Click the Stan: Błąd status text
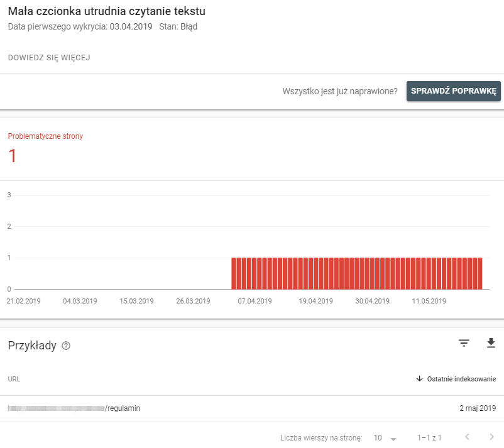504x448 pixels. click(x=178, y=26)
